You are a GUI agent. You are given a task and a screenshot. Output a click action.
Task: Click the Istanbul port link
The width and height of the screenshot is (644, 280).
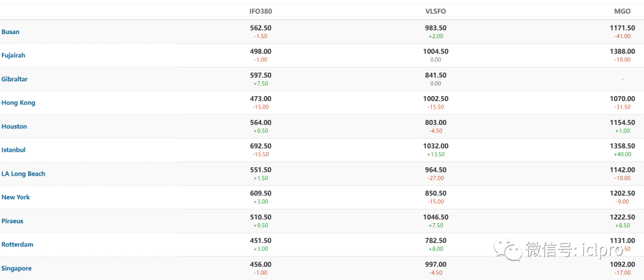tap(13, 150)
